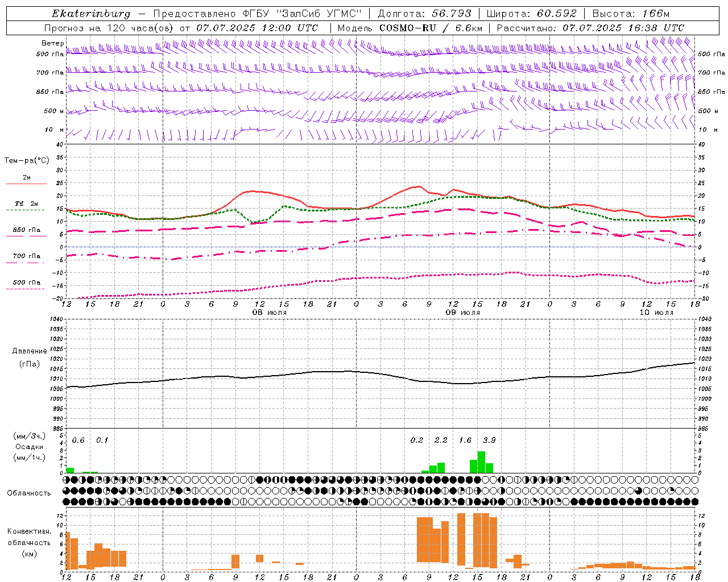Click the precipitation total '0.2'
Viewport: 728px width, 582px height.
pos(417,440)
